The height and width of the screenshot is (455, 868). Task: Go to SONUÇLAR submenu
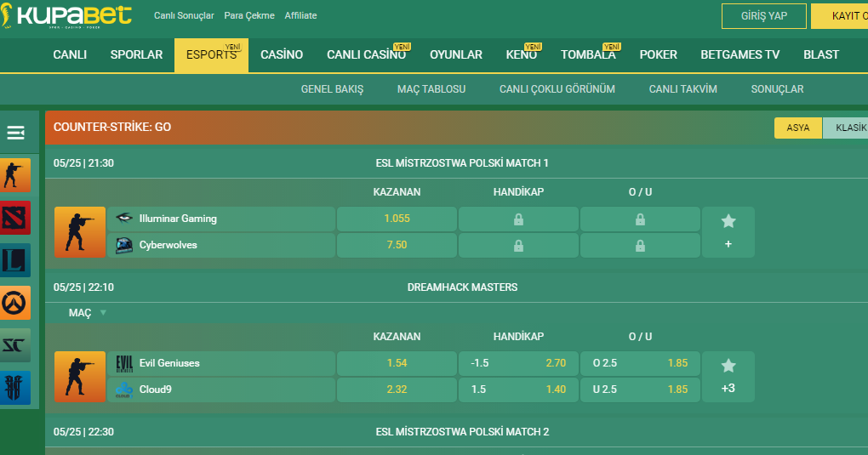[777, 89]
